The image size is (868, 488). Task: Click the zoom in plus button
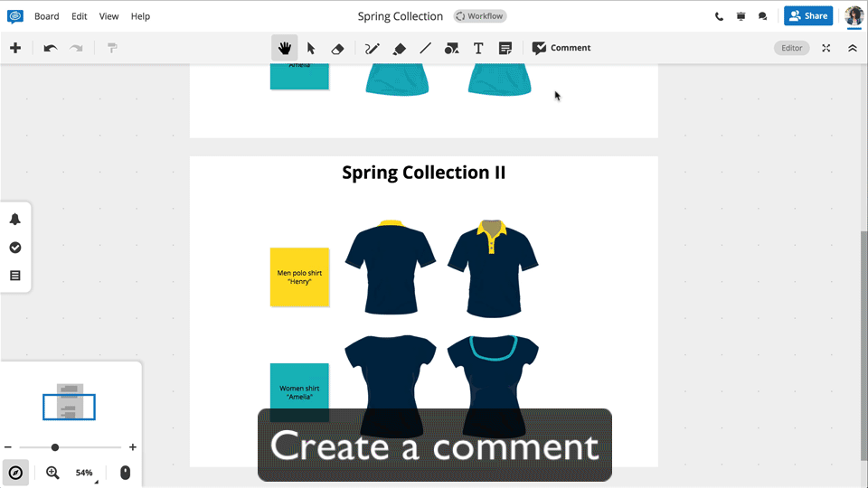point(133,447)
